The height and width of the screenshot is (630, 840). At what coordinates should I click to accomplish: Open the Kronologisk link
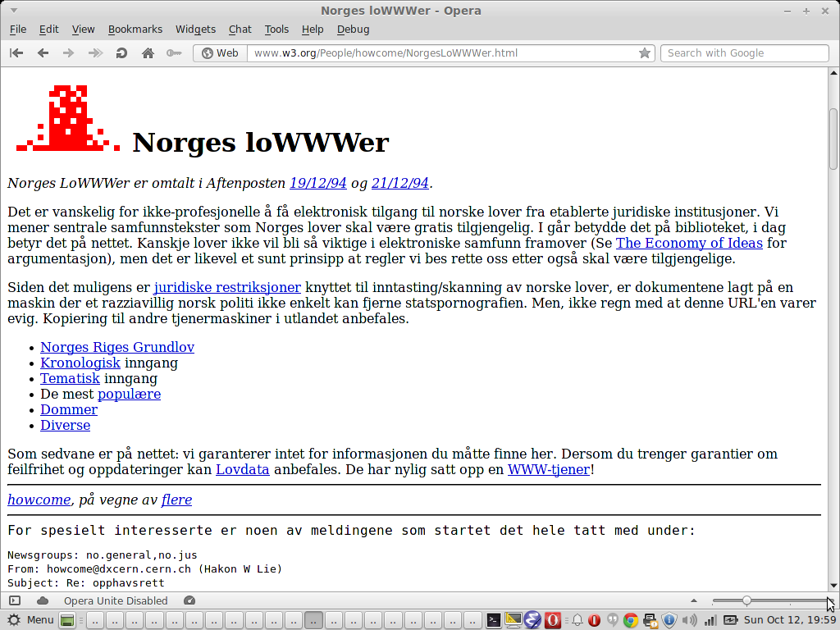[80, 363]
